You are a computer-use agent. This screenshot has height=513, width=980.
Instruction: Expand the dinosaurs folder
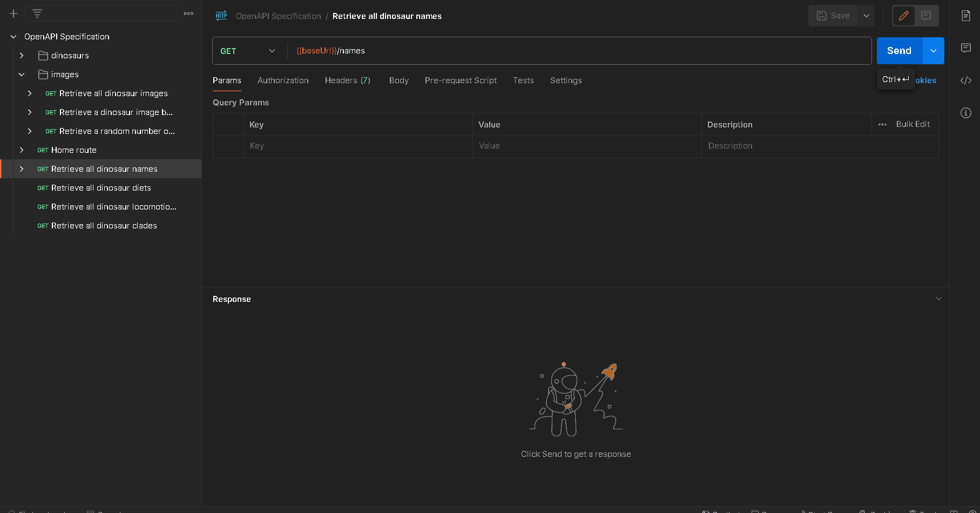pos(22,56)
